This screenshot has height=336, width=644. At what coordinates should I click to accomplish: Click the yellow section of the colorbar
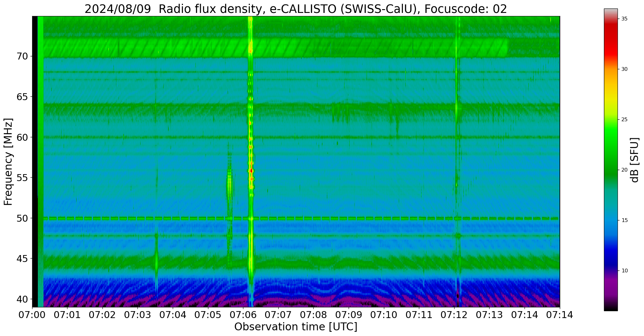[x=611, y=99]
